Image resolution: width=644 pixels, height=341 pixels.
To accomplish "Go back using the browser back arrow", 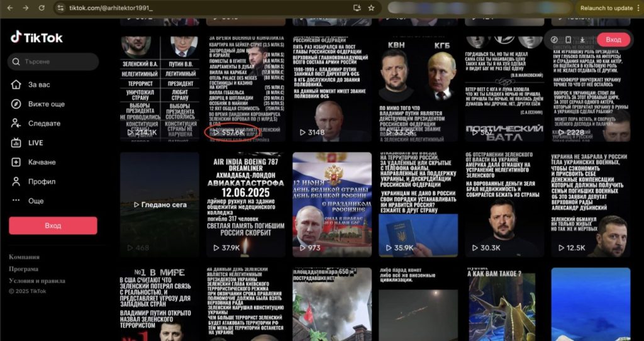I will coord(10,8).
